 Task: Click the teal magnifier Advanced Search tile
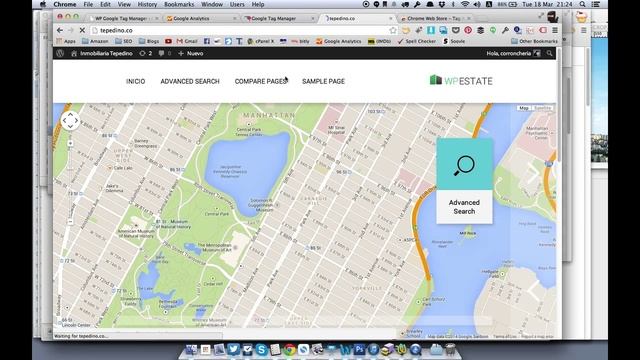[464, 181]
